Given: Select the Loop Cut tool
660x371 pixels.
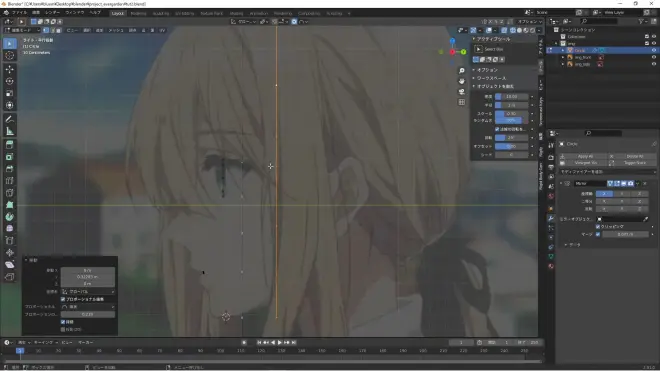Looking at the screenshot, I should (x=10, y=181).
